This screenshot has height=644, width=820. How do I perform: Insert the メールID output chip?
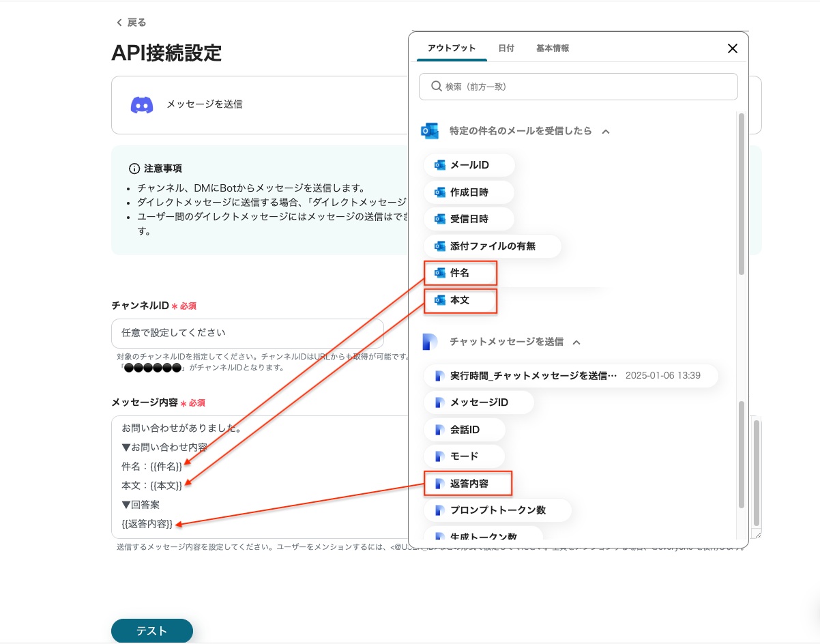click(469, 165)
